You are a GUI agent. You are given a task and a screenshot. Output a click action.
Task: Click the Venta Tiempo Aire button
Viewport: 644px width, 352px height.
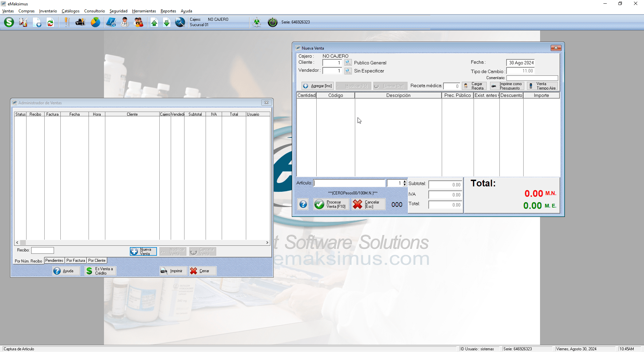point(542,86)
